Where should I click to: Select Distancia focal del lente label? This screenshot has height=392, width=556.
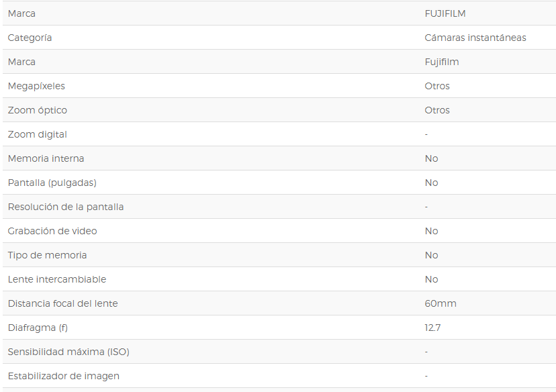click(62, 303)
